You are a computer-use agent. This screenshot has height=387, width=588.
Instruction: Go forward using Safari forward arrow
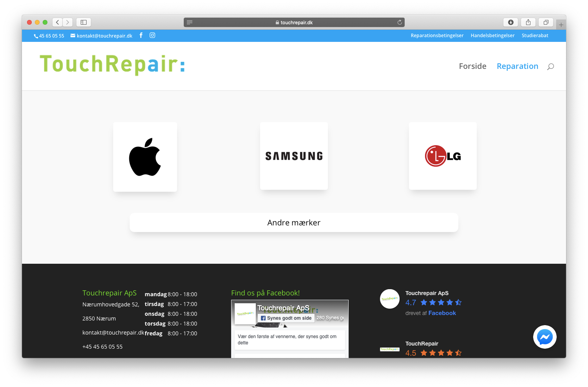point(67,22)
